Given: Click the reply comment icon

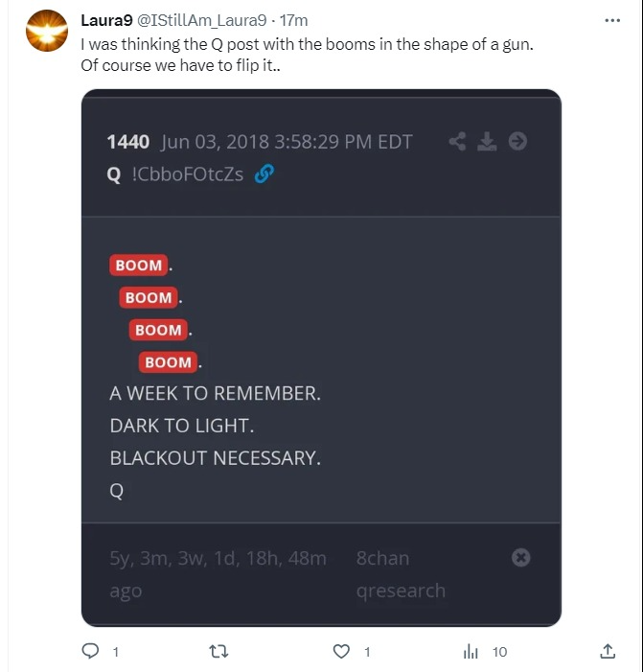Looking at the screenshot, I should point(91,652).
